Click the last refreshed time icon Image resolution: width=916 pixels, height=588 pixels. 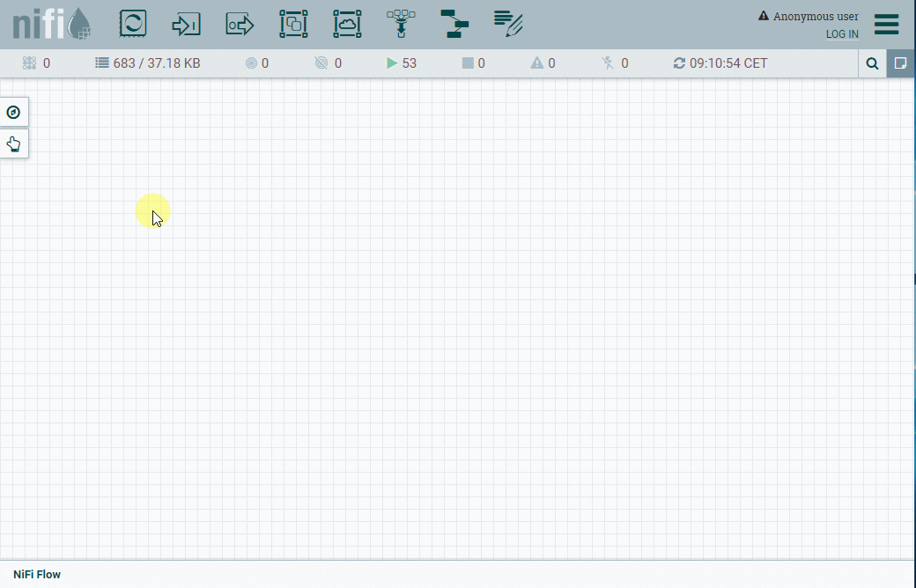[x=678, y=63]
